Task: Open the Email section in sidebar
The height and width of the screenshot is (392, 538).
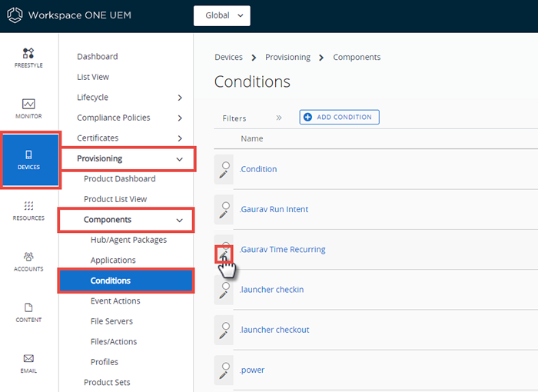Action: [28, 364]
